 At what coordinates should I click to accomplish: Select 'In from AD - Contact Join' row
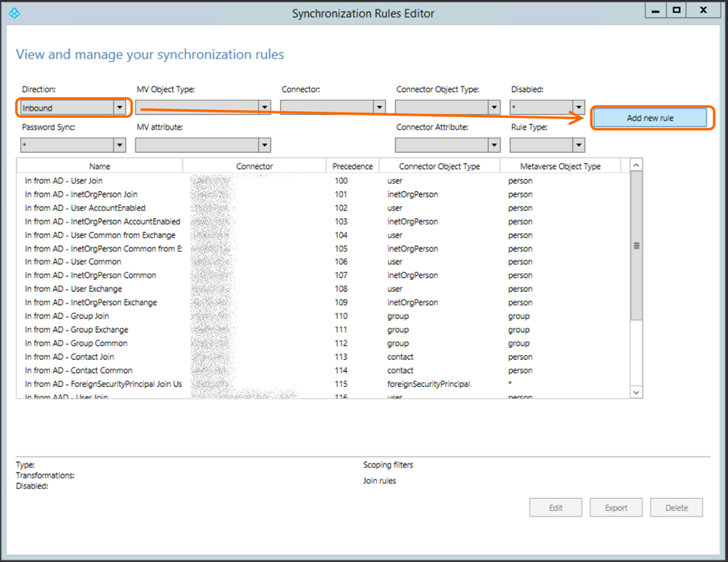tap(70, 357)
